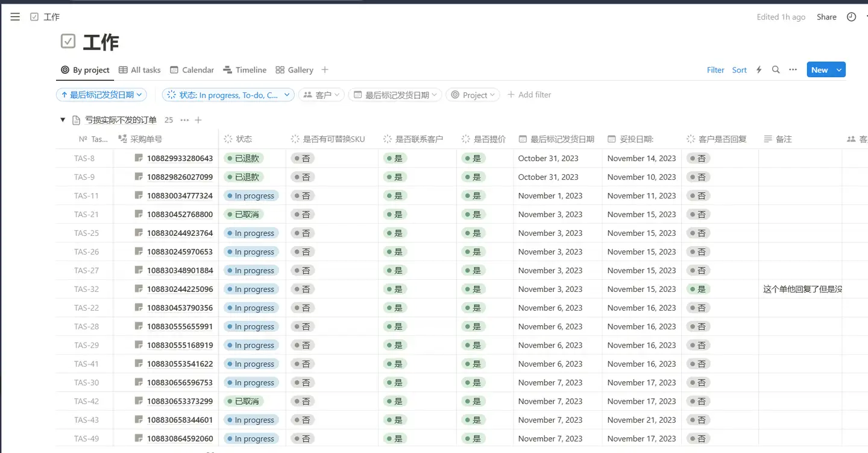Open the 客户 filter dropdown

click(x=322, y=95)
